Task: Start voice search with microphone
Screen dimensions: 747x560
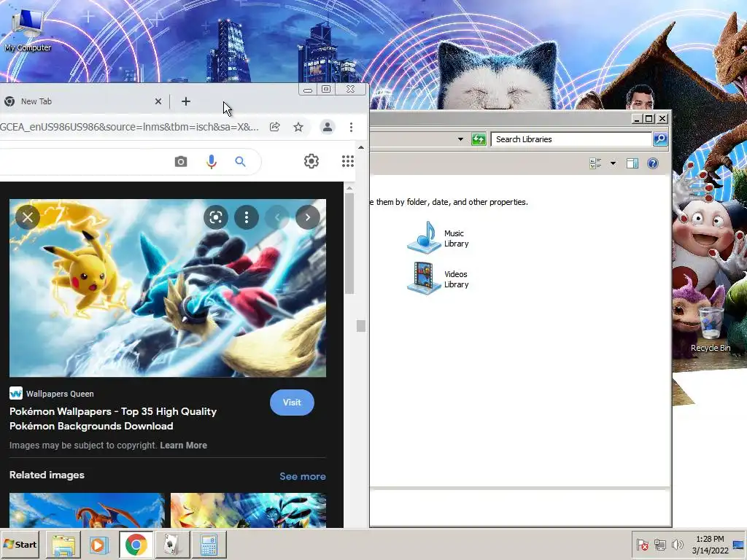Action: click(212, 162)
